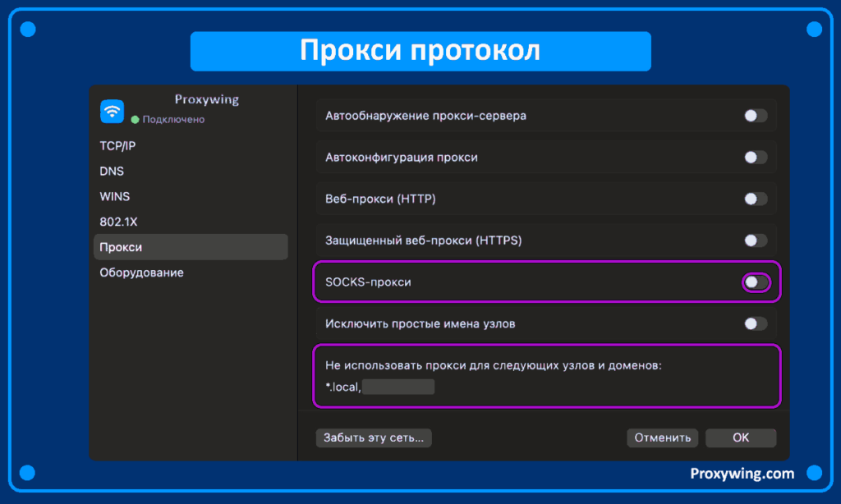Click Забыть эту сеть button

(374, 438)
